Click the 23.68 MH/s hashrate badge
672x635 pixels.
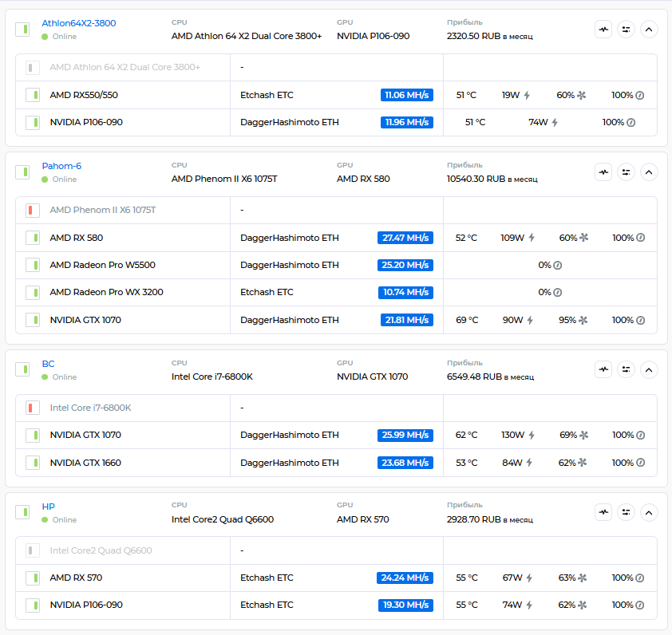(405, 463)
